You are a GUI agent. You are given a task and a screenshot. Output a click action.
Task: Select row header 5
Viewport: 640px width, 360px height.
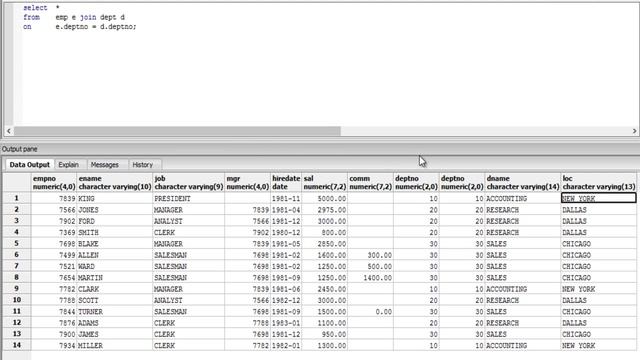[17, 243]
